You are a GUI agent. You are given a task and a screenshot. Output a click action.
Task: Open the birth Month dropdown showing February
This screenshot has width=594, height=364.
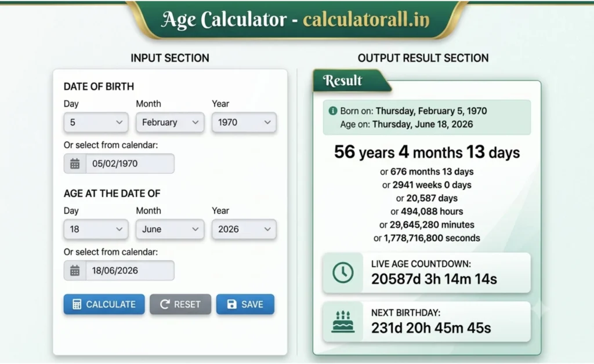tap(170, 122)
